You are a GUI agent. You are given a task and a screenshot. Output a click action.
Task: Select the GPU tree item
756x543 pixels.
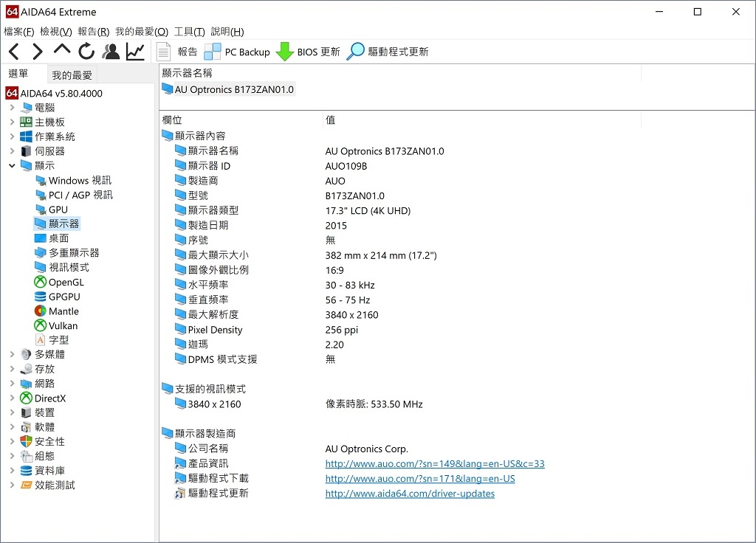[51, 210]
